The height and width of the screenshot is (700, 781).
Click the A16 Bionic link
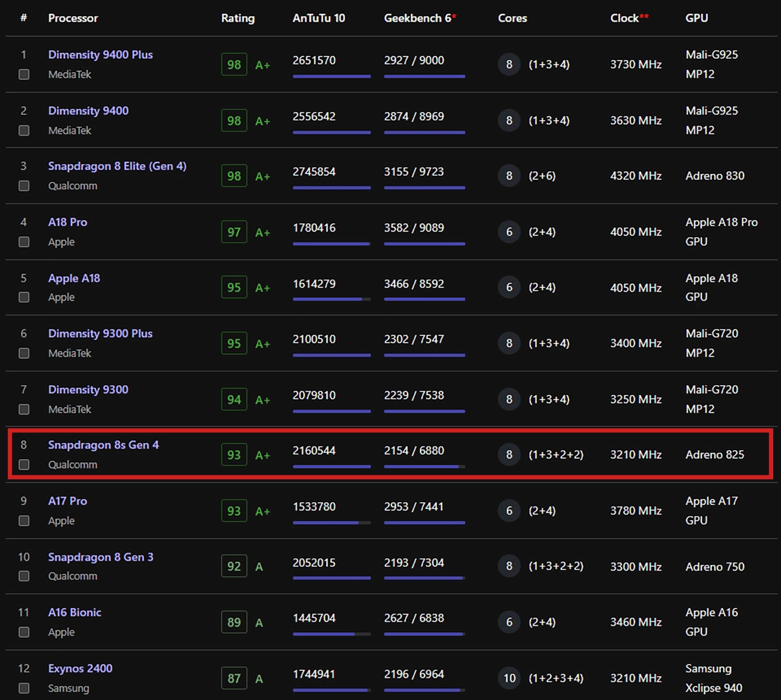pyautogui.click(x=75, y=613)
